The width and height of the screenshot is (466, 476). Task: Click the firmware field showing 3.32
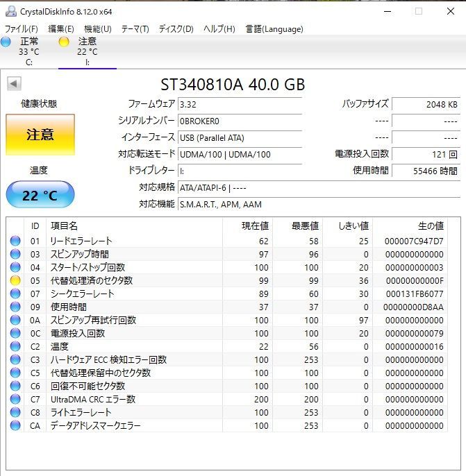(240, 104)
